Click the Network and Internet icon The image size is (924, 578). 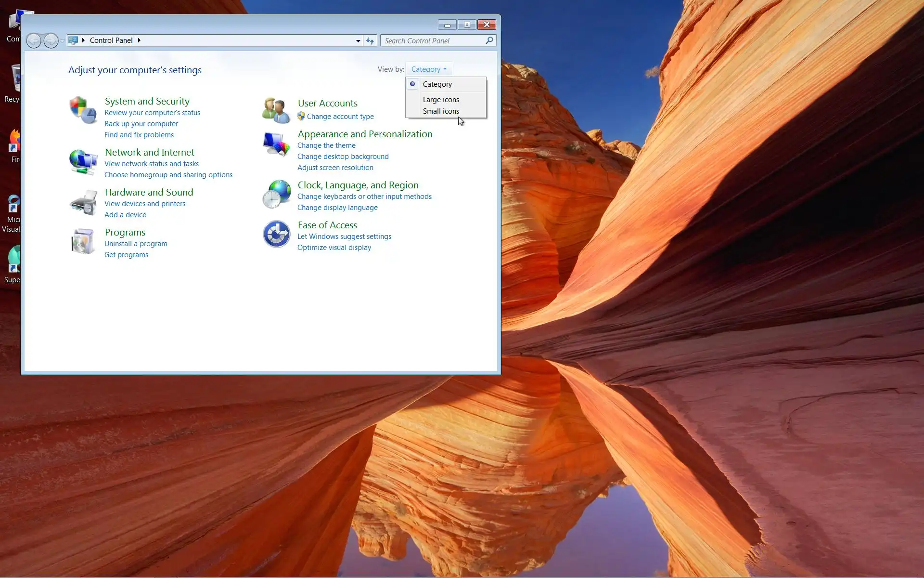coord(83,162)
